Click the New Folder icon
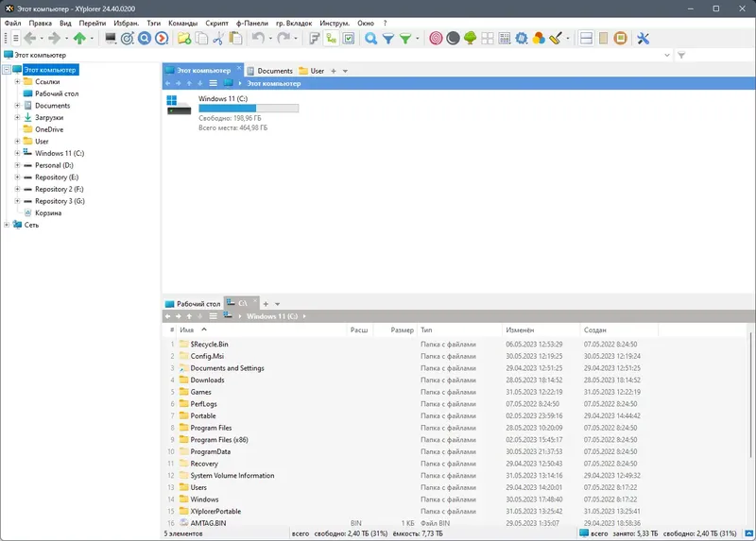The width and height of the screenshot is (756, 541). coord(184,38)
